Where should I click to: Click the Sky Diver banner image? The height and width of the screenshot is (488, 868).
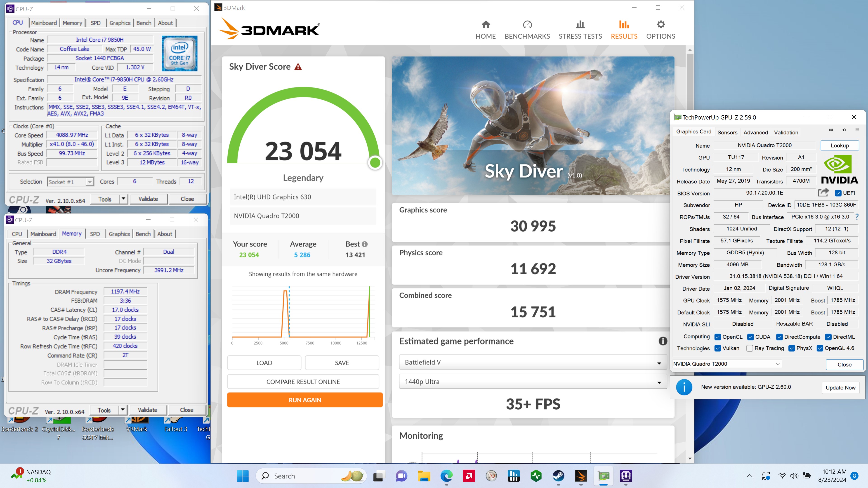point(533,126)
